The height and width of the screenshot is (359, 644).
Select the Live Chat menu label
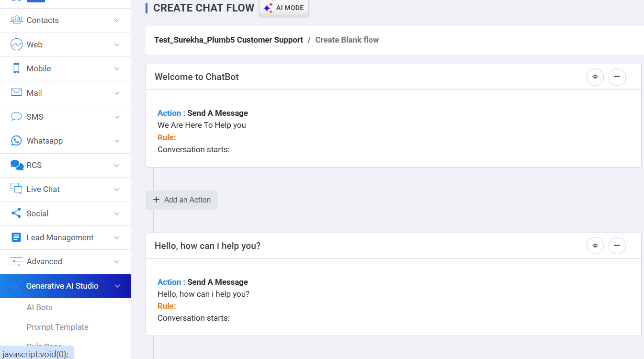(43, 189)
